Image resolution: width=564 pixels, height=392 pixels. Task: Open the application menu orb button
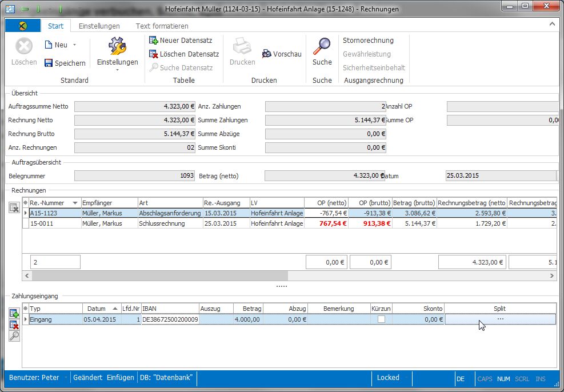[23, 26]
